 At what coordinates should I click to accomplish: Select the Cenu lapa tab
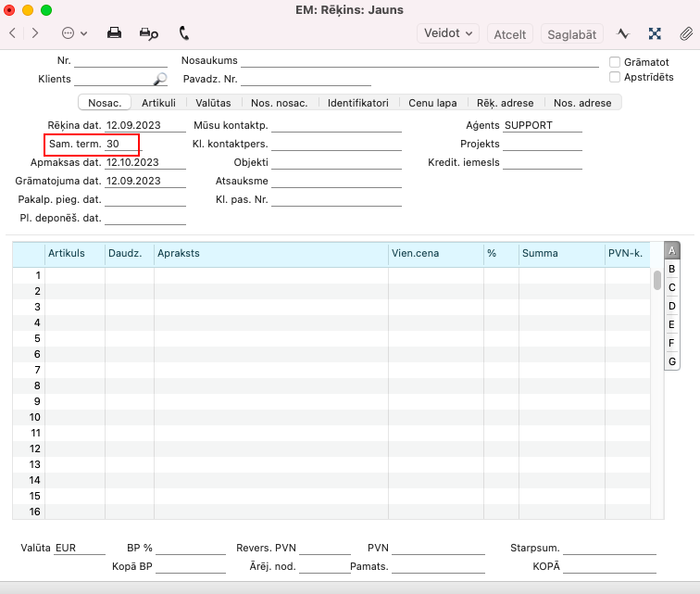point(432,103)
